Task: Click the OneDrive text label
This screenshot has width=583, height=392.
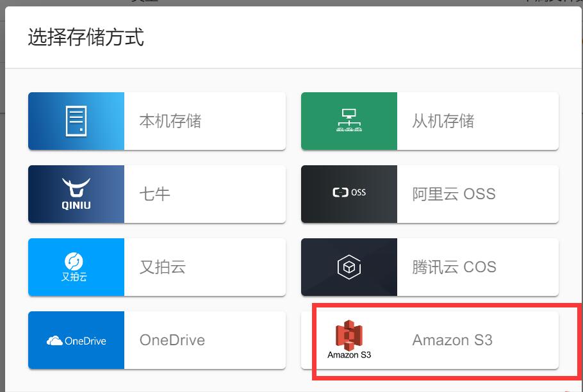Action: coord(171,340)
